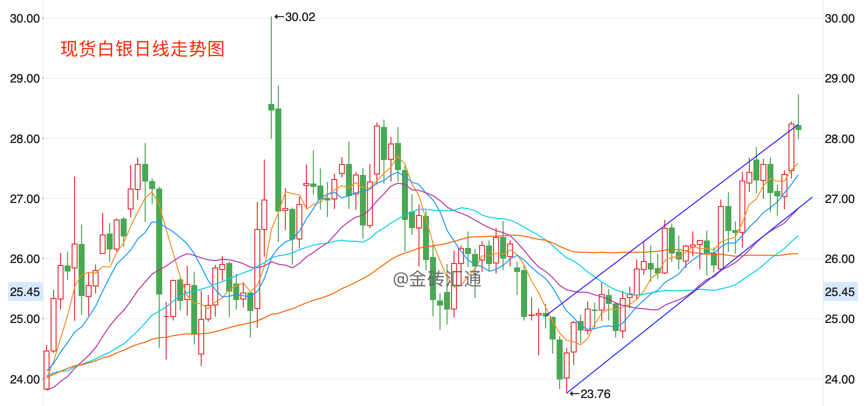
Task: Select the 30.02 high price annotation
Action: coord(295,17)
